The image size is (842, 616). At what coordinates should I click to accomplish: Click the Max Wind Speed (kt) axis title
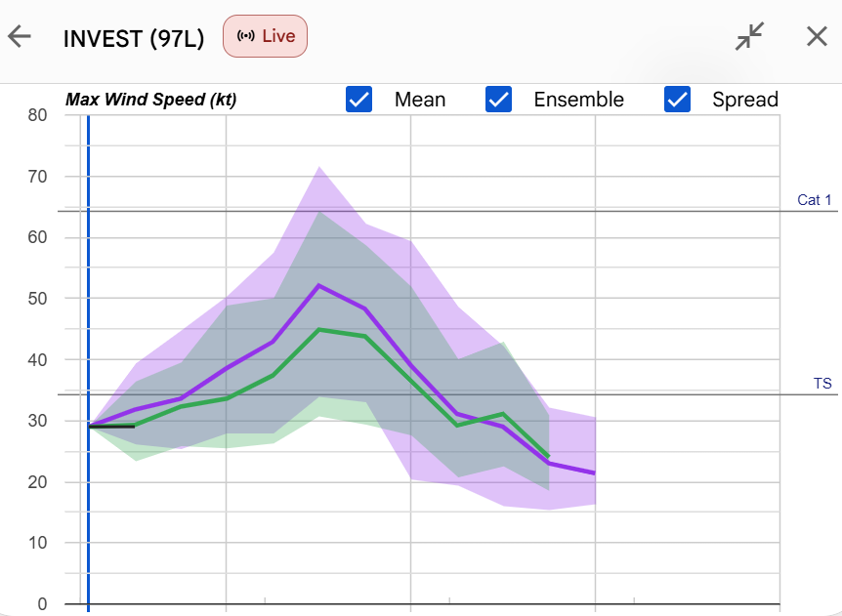pos(150,100)
